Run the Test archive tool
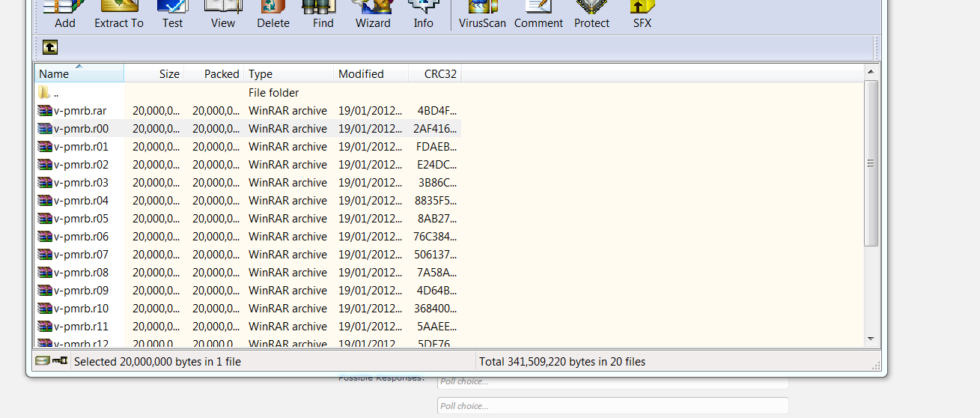This screenshot has height=418, width=980. click(172, 14)
